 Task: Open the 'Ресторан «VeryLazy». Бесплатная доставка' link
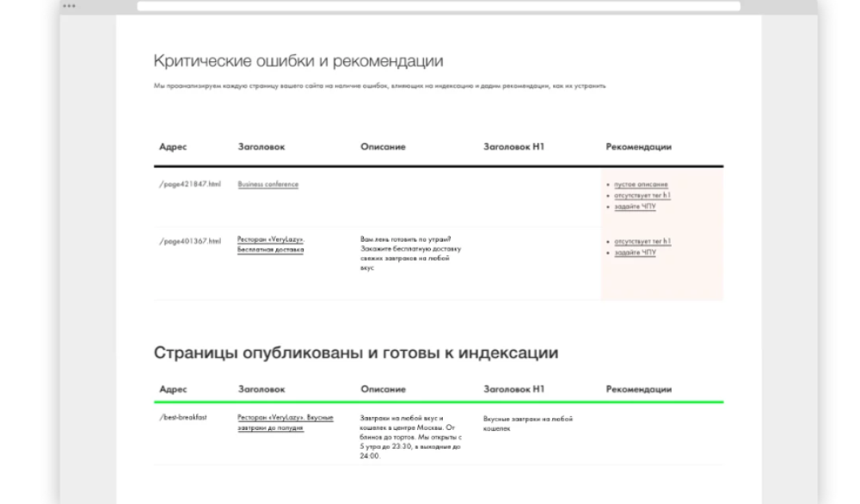[271, 243]
